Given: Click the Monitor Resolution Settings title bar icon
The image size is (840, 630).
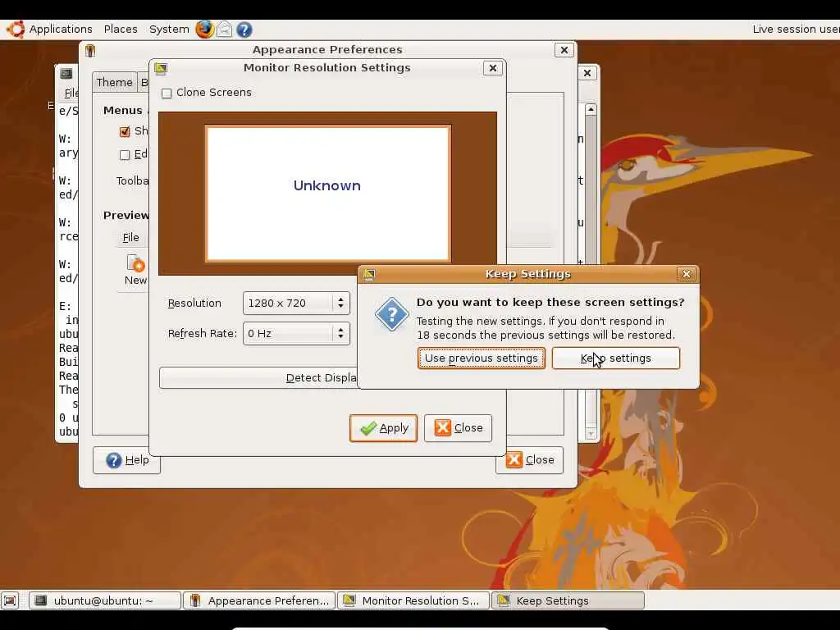Looking at the screenshot, I should coord(161,68).
